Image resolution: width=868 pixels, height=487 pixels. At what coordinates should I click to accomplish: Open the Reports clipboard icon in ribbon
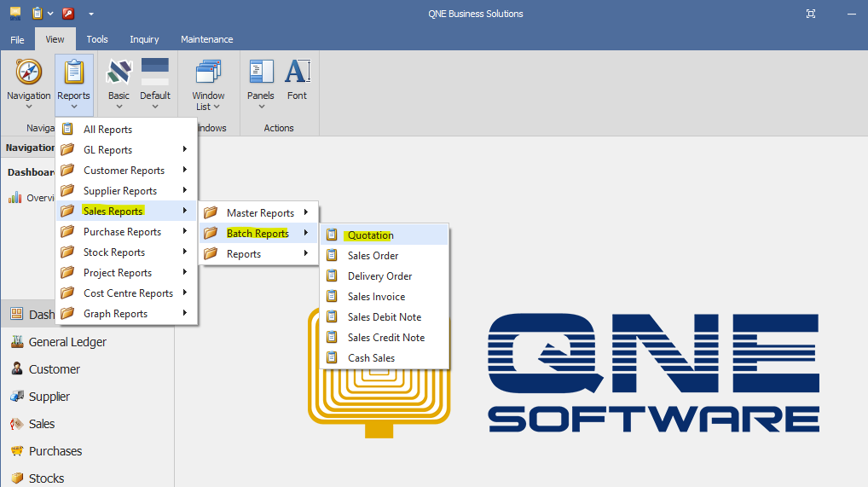point(73,72)
